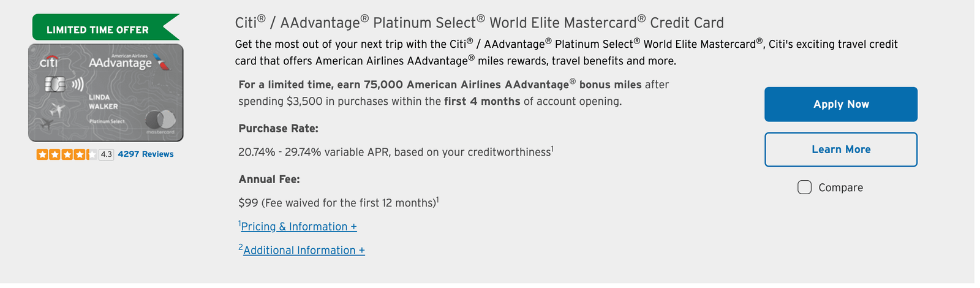Open the Learn More page
The image size is (980, 288).
[x=840, y=150]
